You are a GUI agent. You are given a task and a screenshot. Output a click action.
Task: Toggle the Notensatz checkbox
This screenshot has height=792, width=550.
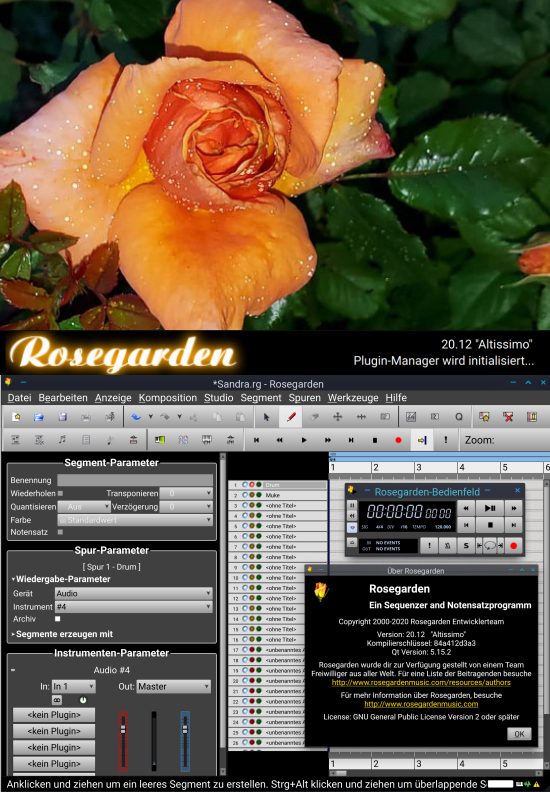point(60,532)
